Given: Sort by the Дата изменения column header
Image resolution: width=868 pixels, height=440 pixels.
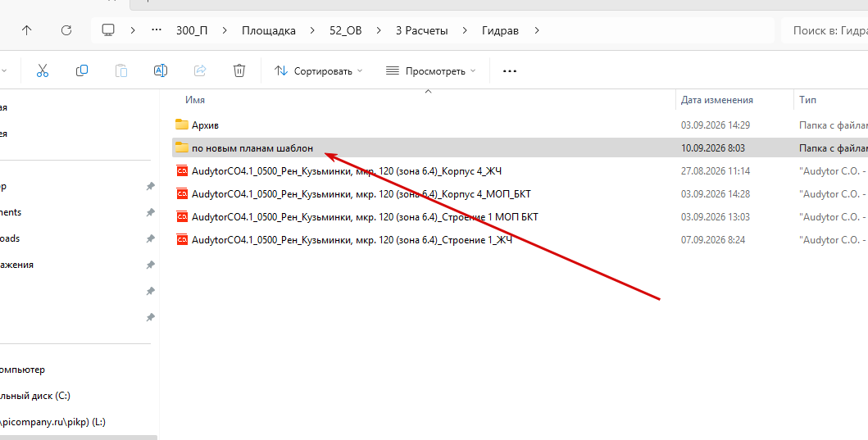Looking at the screenshot, I should 717,100.
